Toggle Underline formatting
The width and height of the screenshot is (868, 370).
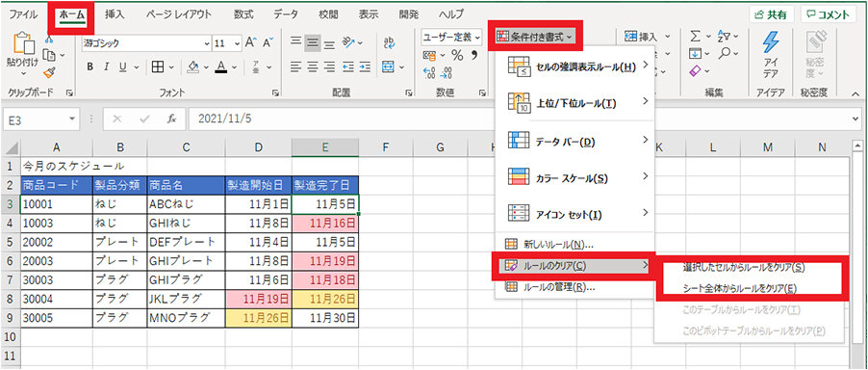(122, 67)
